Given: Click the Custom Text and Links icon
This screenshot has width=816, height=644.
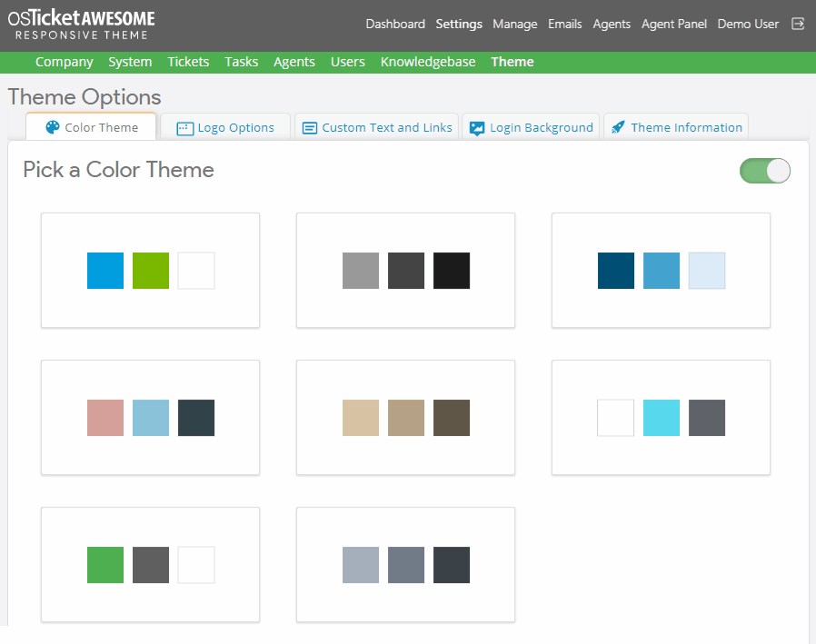Looking at the screenshot, I should tap(310, 128).
